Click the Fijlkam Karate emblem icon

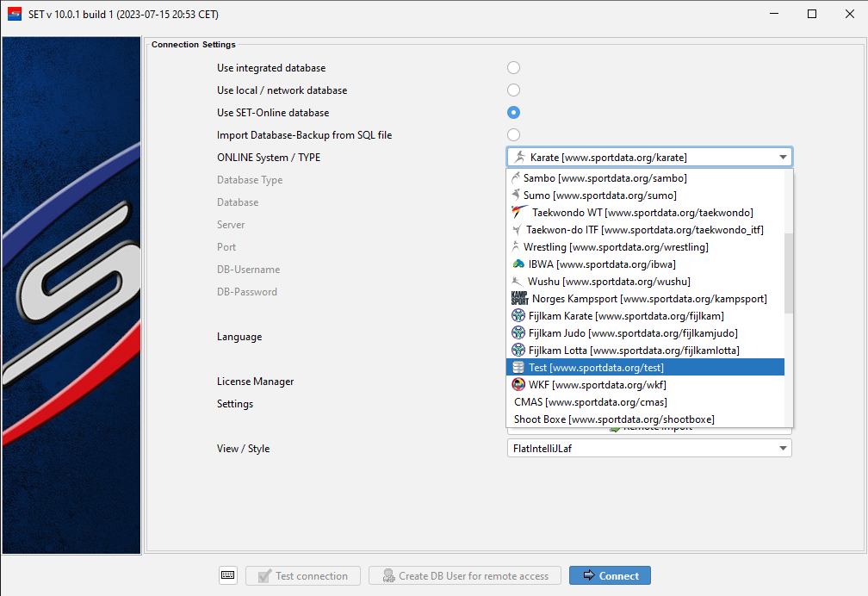(518, 316)
